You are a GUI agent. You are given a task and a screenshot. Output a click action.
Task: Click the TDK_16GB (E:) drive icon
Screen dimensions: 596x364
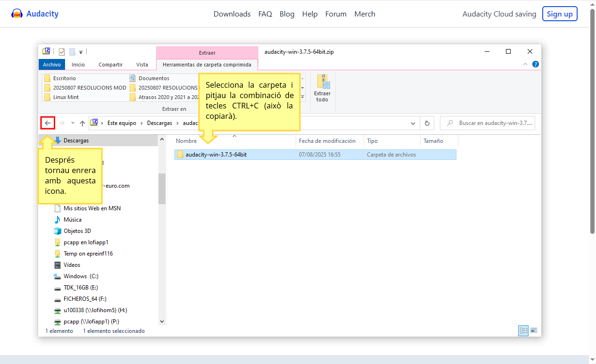click(x=58, y=288)
